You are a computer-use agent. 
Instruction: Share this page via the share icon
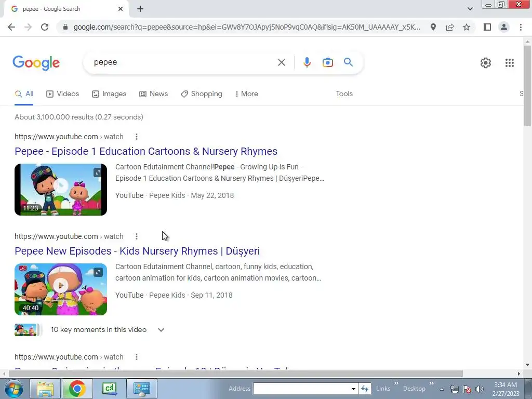(450, 27)
